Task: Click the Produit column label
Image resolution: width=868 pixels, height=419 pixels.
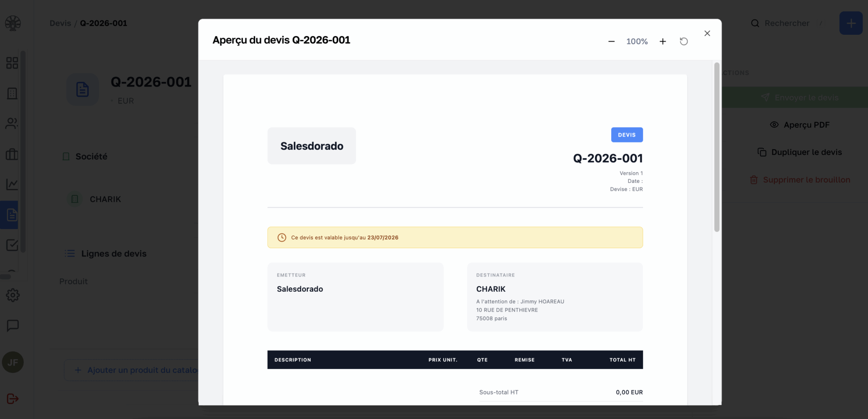Action: point(73,282)
